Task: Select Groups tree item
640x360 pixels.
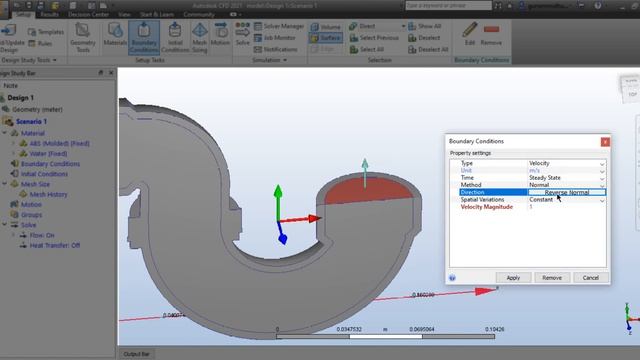Action: click(x=31, y=215)
